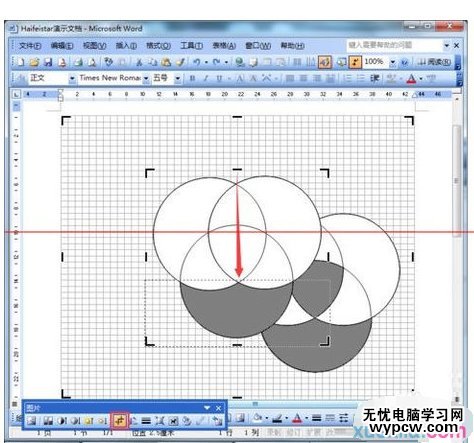Close the Picture floating toolbar

[x=218, y=408]
